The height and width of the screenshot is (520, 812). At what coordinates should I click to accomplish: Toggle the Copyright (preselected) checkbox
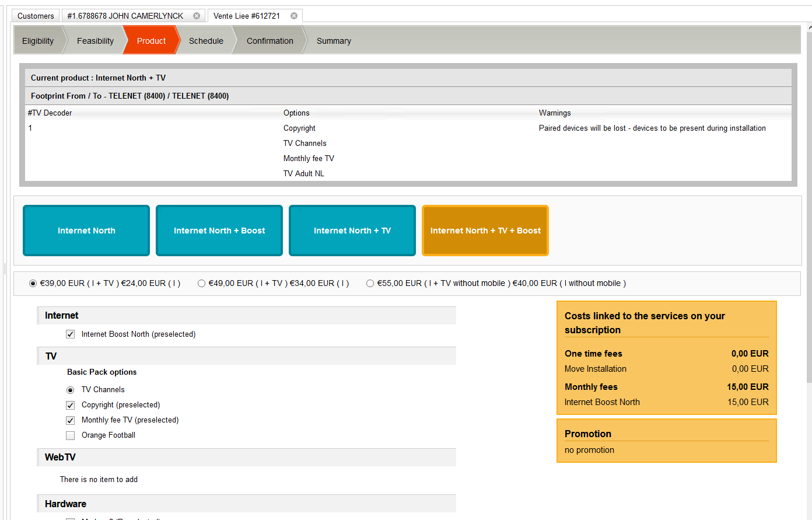[71, 405]
